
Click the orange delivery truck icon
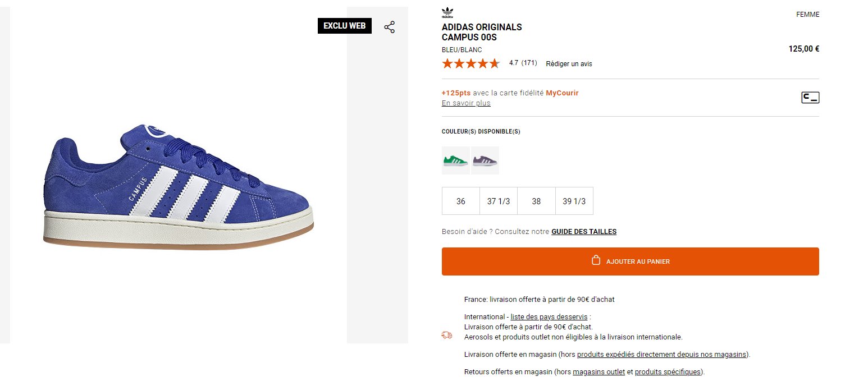click(447, 335)
